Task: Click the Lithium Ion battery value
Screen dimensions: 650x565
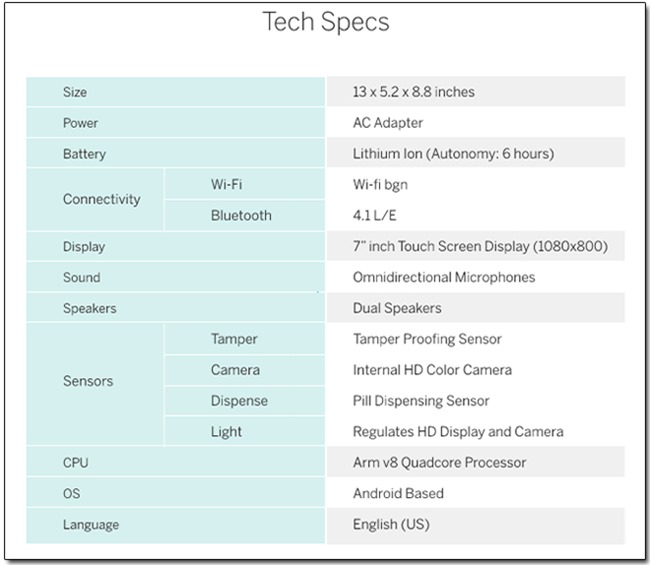Action: click(x=454, y=154)
